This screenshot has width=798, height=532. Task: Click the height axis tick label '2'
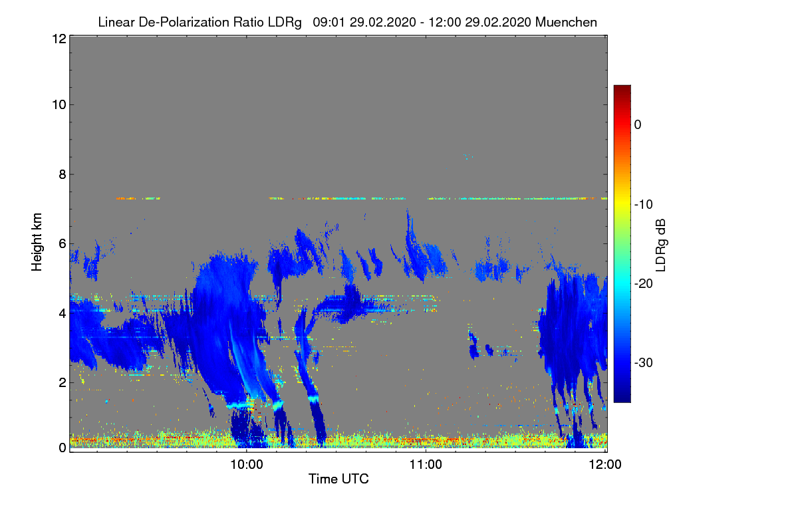tap(62, 382)
